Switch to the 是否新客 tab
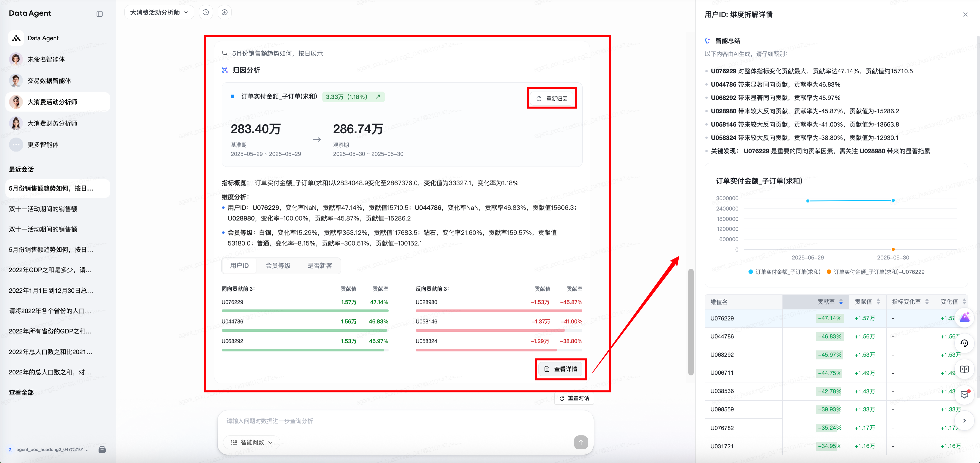 (320, 266)
